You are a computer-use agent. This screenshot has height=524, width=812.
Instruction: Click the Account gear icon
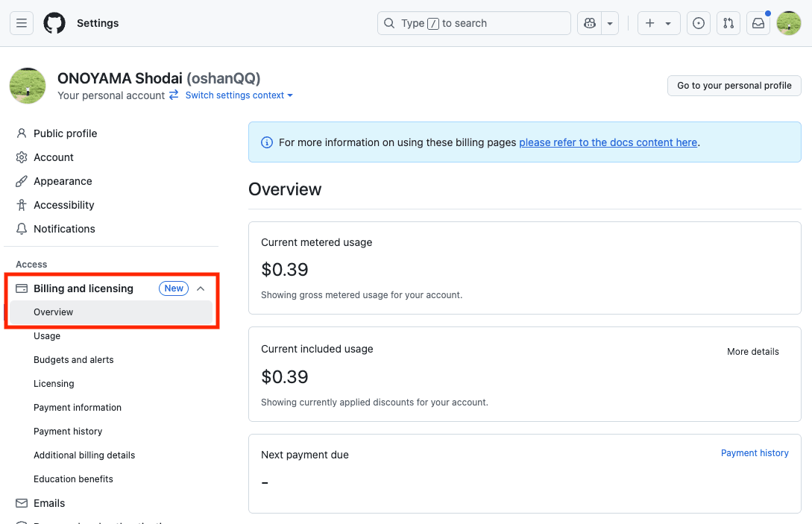click(21, 157)
